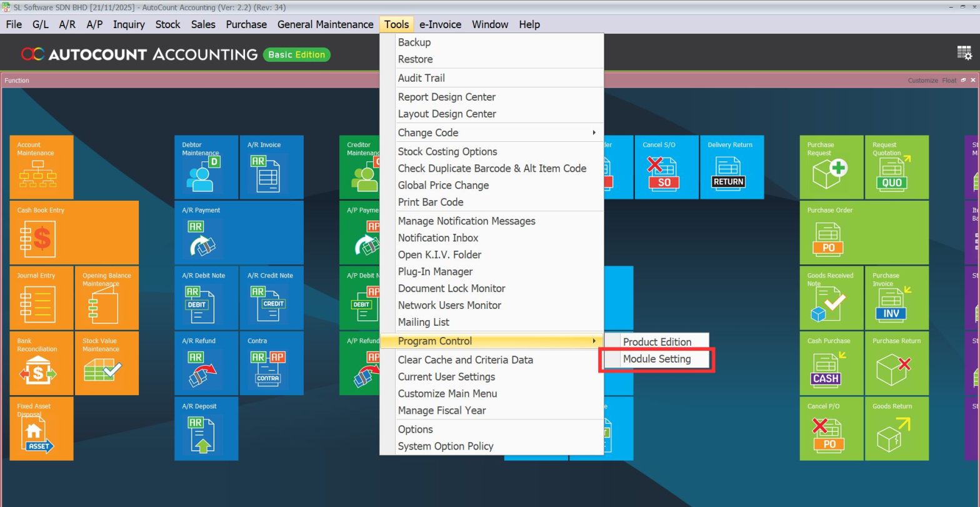Open the A/R Debit Note tile
The height and width of the screenshot is (507, 980).
206,298
